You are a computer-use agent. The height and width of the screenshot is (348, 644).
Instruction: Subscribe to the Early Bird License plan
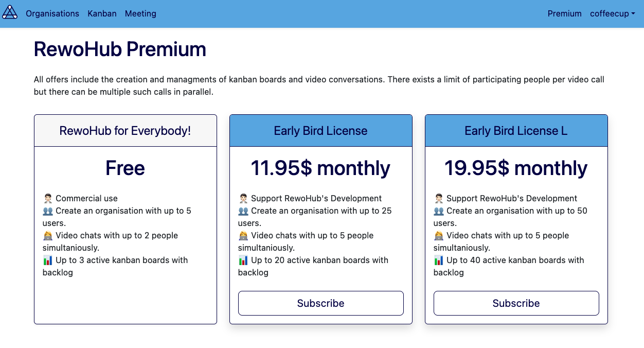320,303
